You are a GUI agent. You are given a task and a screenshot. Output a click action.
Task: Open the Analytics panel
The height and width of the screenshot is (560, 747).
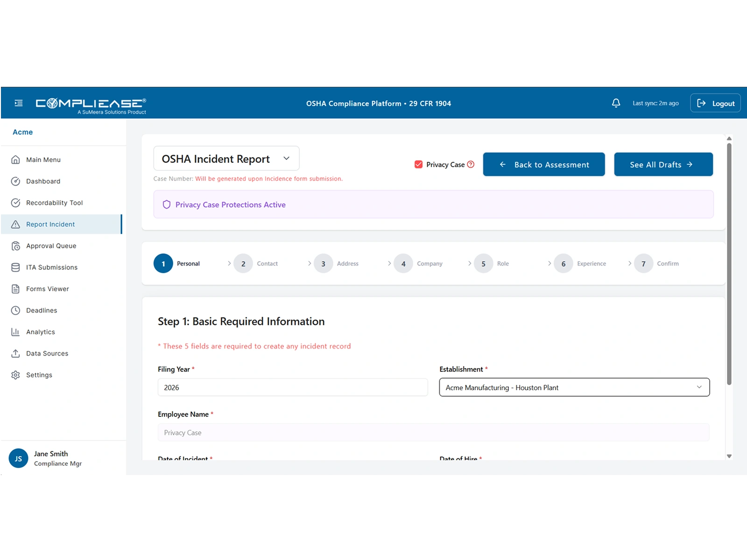40,331
